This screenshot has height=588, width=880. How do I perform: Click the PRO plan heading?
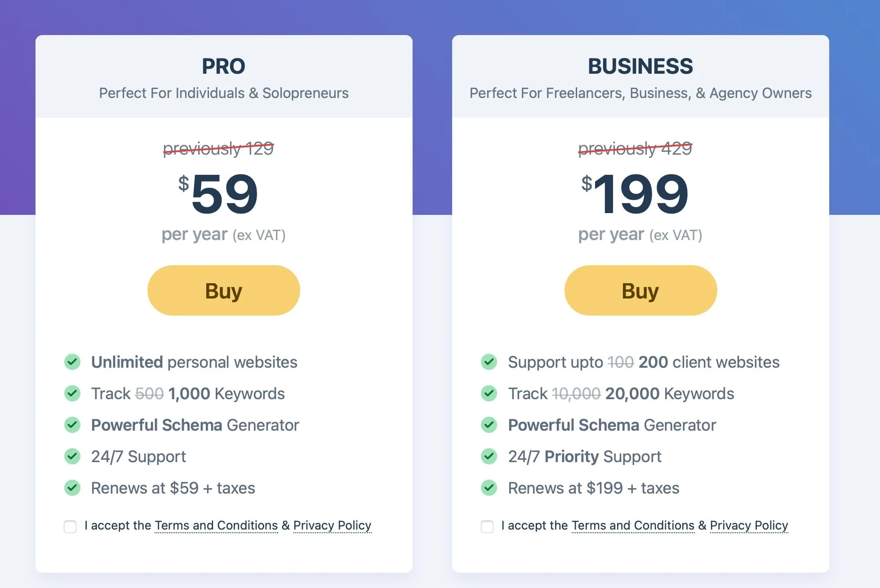223,67
